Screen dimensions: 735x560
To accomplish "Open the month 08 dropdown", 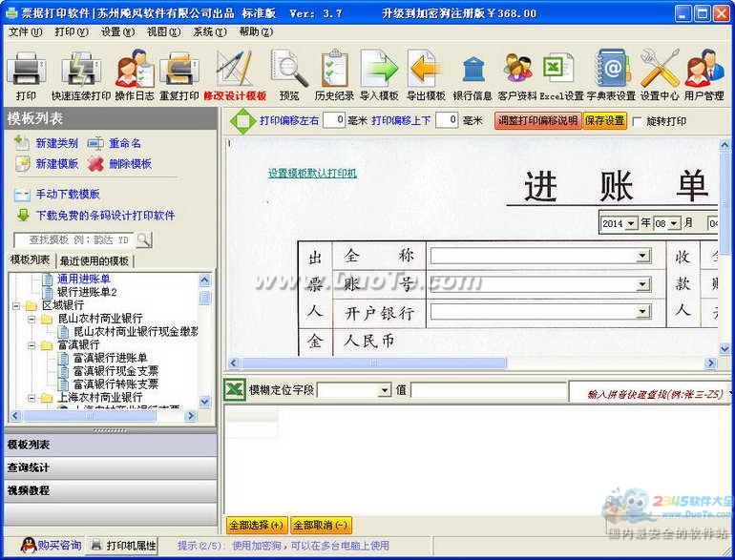I will pyautogui.click(x=674, y=223).
